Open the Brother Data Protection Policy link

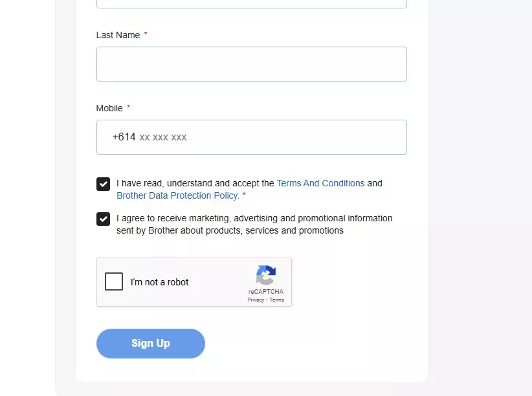178,195
